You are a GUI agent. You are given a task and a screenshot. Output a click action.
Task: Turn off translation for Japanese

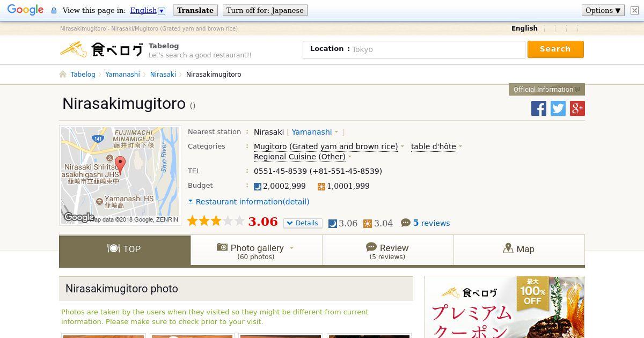265,10
